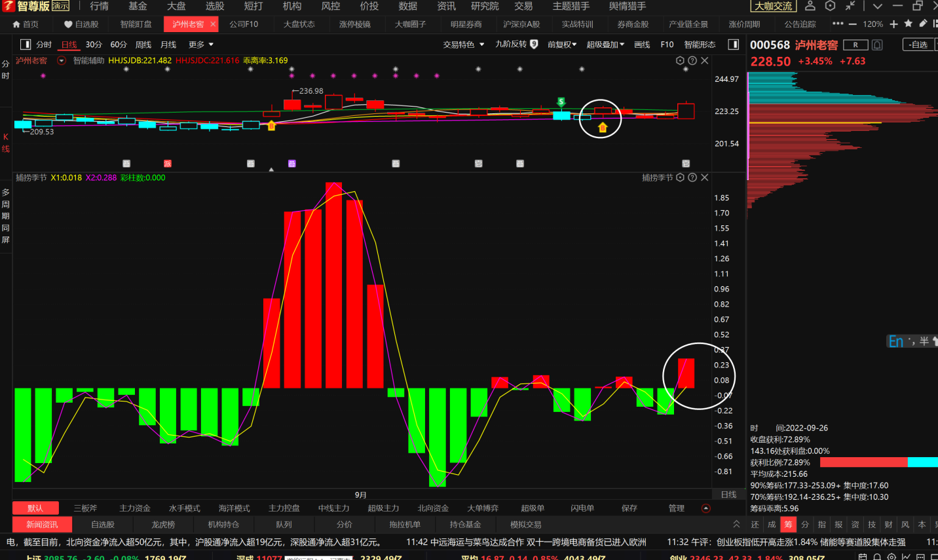Click the bell alert icon next to 泸州老窖
938x560 pixels.
(877, 45)
